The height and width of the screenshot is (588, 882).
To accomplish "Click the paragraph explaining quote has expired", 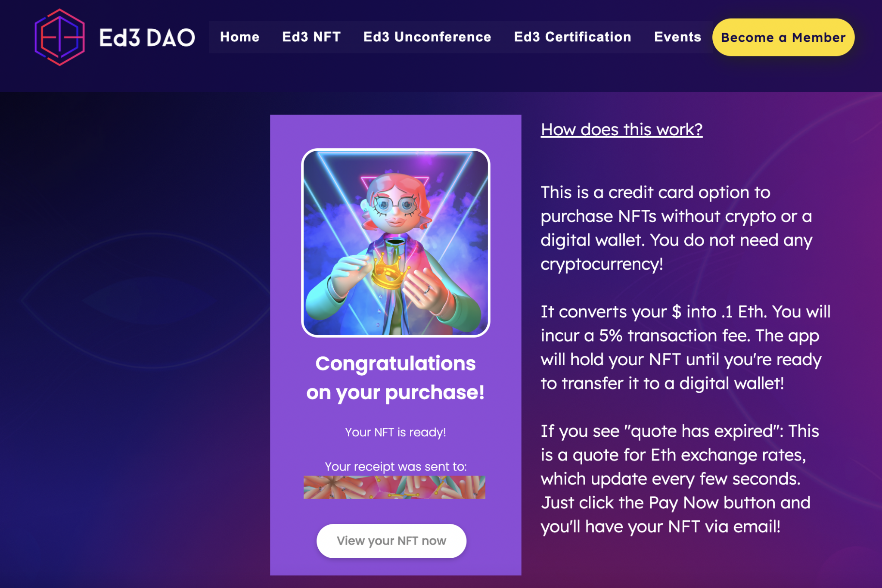I will tap(680, 479).
